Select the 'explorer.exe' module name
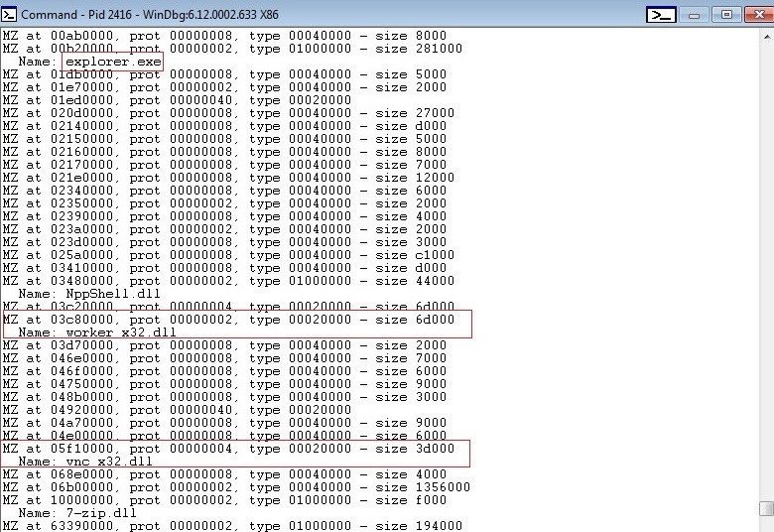The image size is (774, 532). [x=113, y=62]
